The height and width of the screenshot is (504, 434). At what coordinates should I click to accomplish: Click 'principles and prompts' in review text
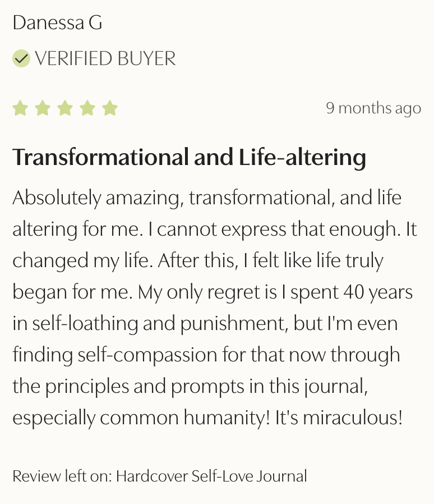coord(136,387)
